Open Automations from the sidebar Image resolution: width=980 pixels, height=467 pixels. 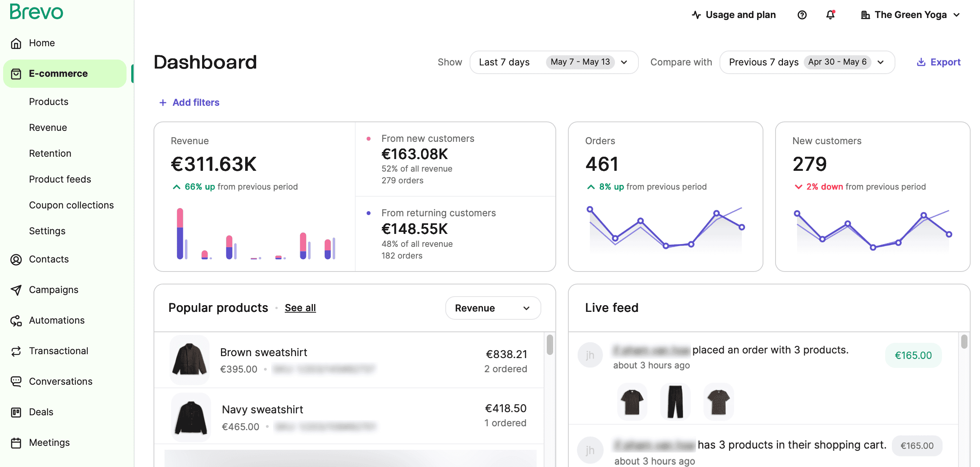coord(56,320)
